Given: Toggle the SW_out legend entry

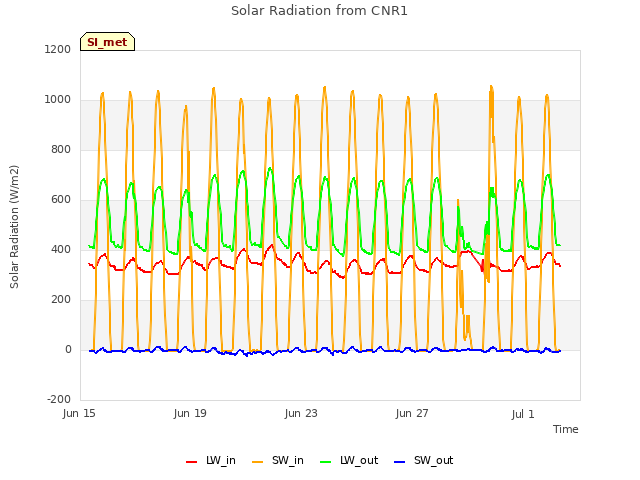Looking at the screenshot, I should 424,460.
